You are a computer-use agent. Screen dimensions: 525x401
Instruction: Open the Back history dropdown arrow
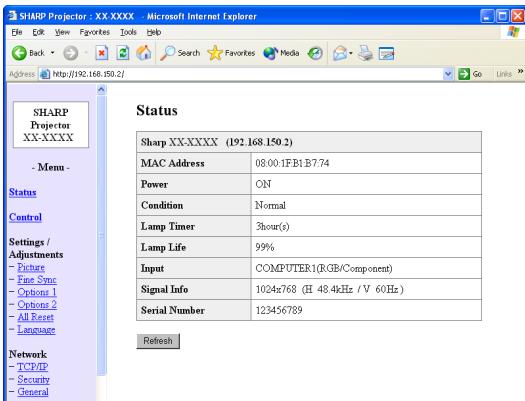point(53,53)
